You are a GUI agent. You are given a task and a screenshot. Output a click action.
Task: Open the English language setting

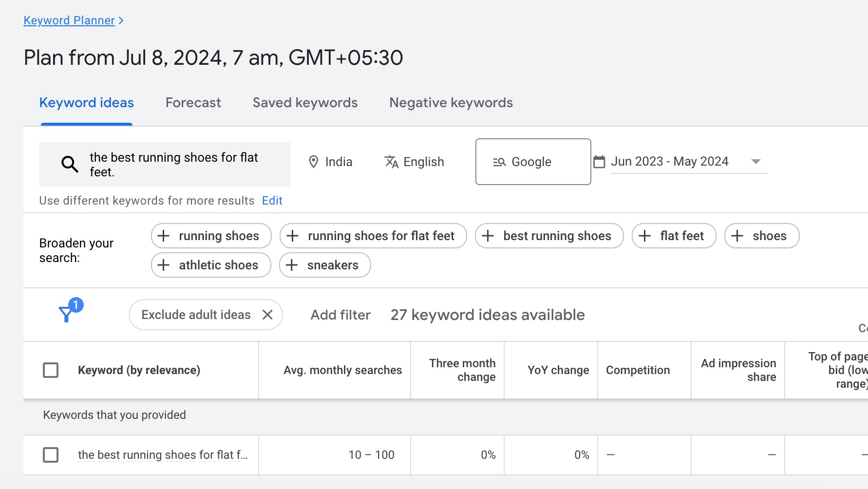pyautogui.click(x=414, y=162)
